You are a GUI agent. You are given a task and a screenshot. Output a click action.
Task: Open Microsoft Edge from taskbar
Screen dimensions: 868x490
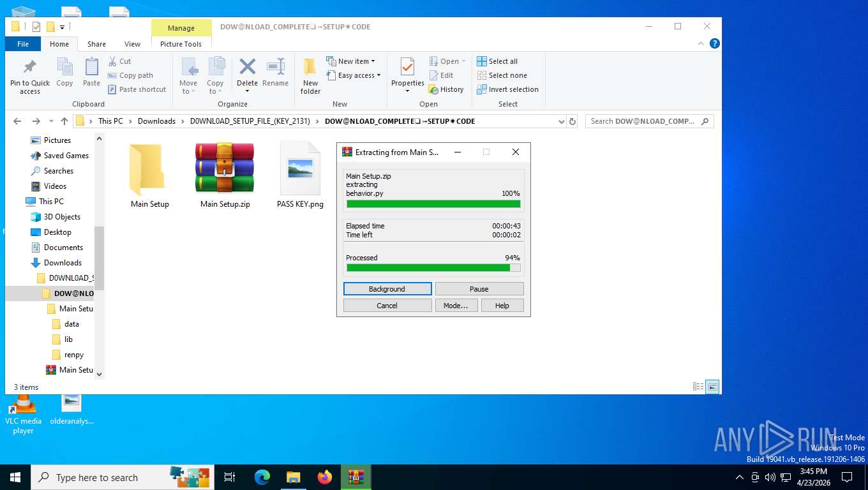click(x=262, y=477)
